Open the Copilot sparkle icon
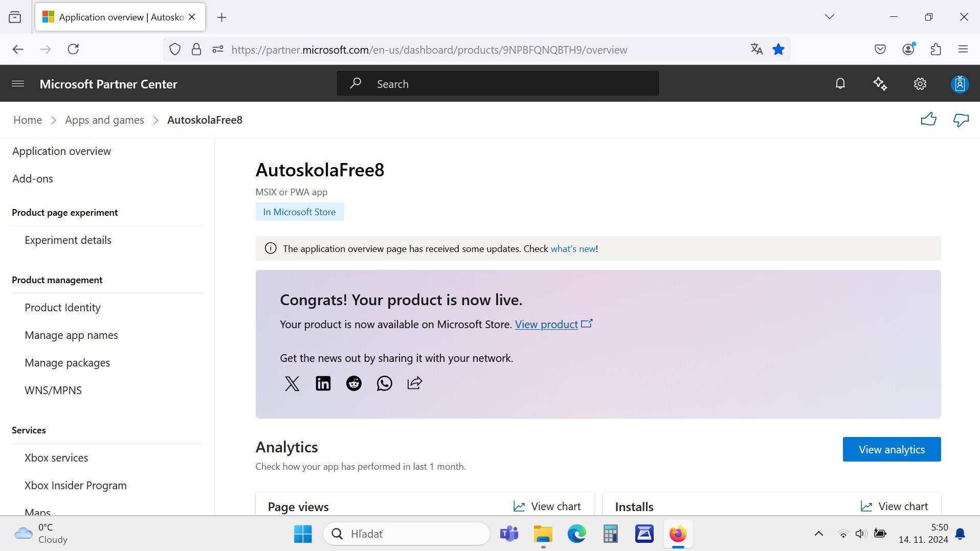 tap(880, 84)
